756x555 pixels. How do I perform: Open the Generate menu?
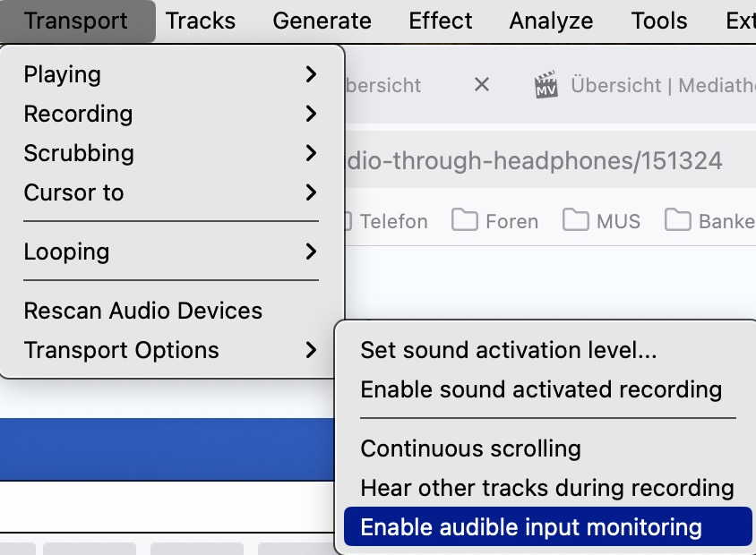click(x=322, y=21)
